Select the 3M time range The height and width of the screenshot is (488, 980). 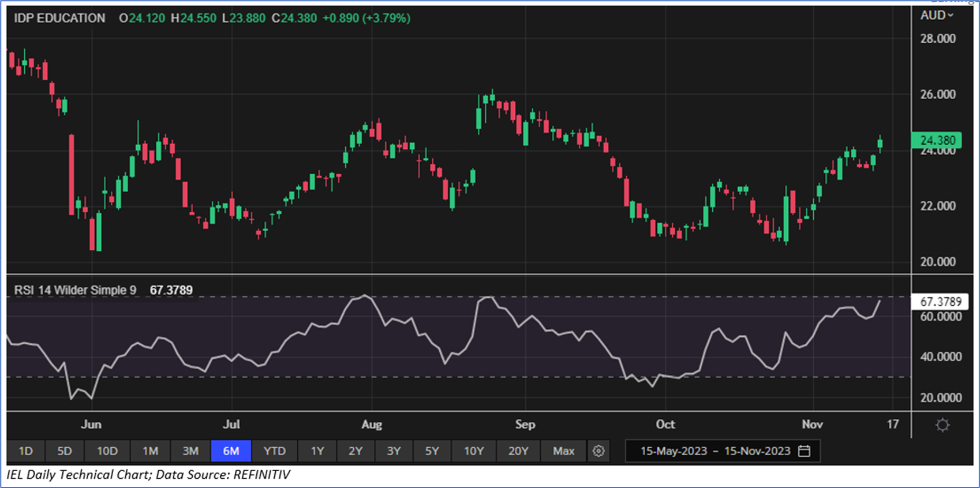coord(190,451)
